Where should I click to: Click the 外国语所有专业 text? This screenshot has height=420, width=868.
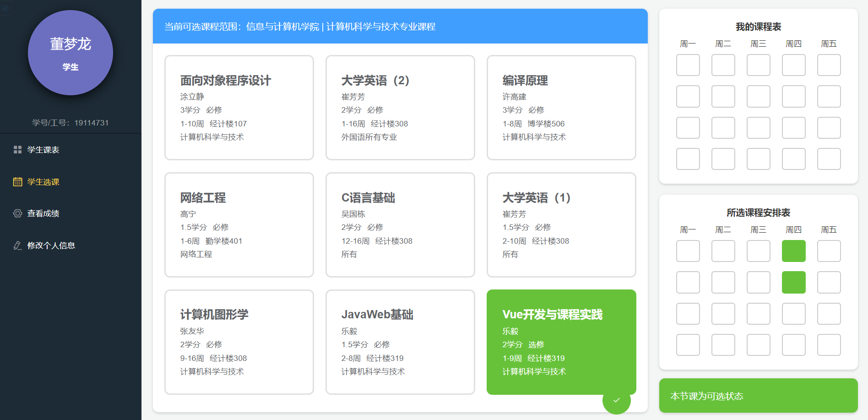(x=369, y=137)
